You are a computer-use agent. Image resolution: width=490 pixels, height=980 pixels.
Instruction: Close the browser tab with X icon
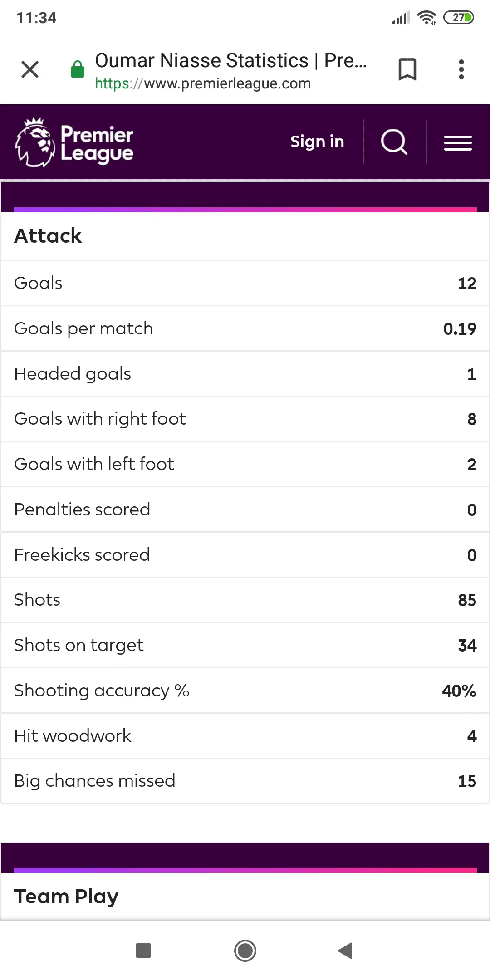(x=30, y=70)
